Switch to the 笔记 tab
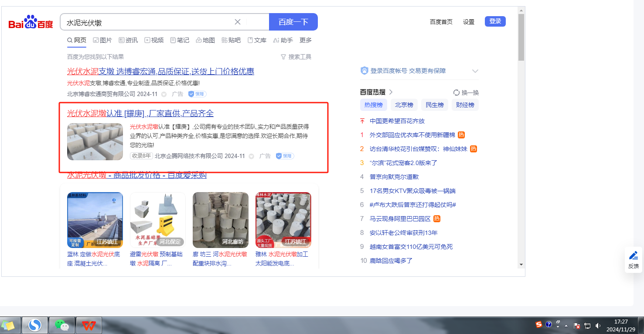This screenshot has width=644, height=334. pyautogui.click(x=180, y=40)
